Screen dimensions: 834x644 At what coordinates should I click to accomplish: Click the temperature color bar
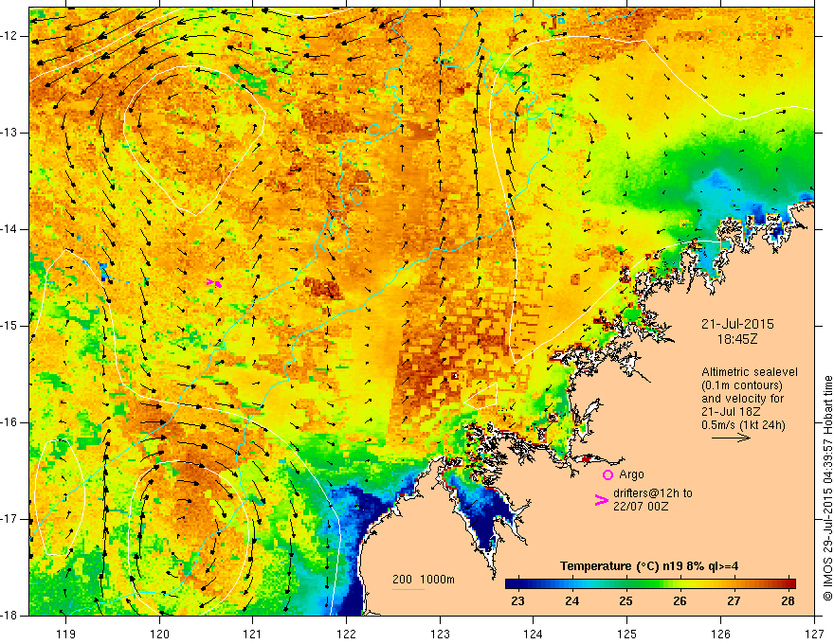click(650, 584)
